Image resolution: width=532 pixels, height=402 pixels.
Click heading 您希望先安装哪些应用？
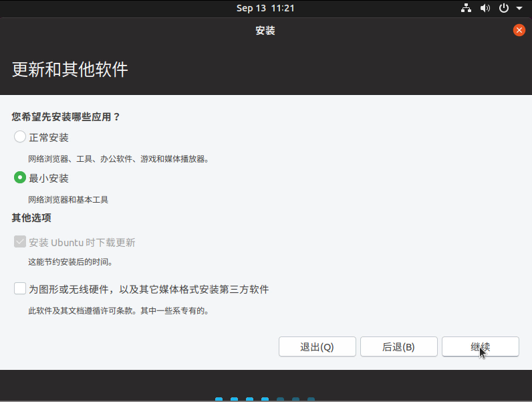[66, 117]
